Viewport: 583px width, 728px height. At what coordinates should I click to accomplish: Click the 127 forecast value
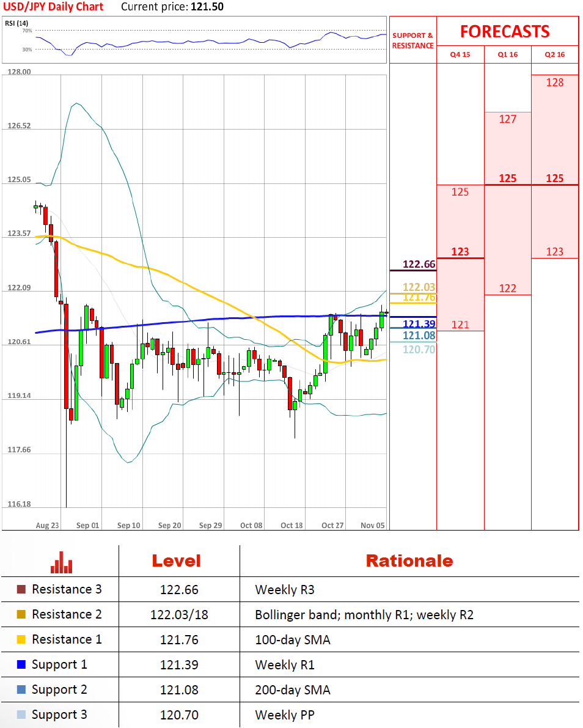(508, 119)
